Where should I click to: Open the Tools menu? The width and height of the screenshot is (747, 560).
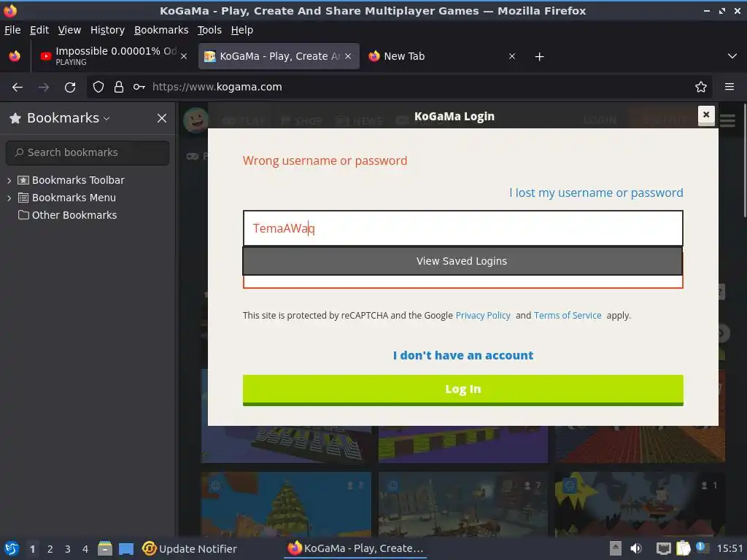pos(209,30)
